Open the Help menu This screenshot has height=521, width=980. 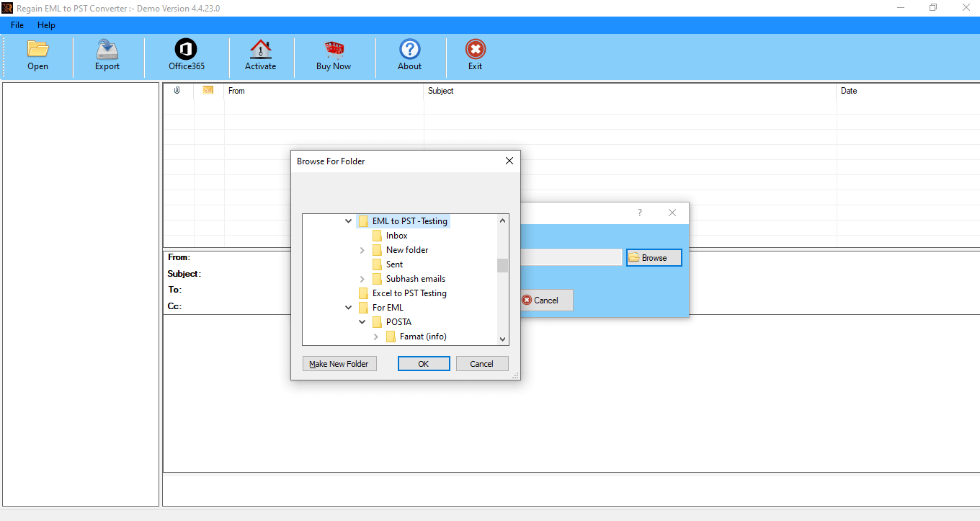click(46, 25)
